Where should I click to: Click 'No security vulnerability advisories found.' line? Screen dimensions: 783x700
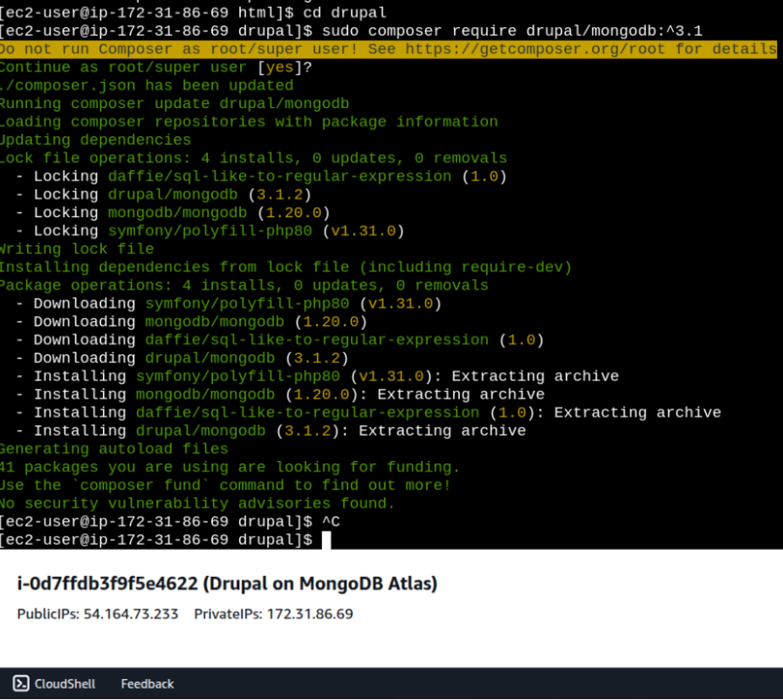pos(197,504)
